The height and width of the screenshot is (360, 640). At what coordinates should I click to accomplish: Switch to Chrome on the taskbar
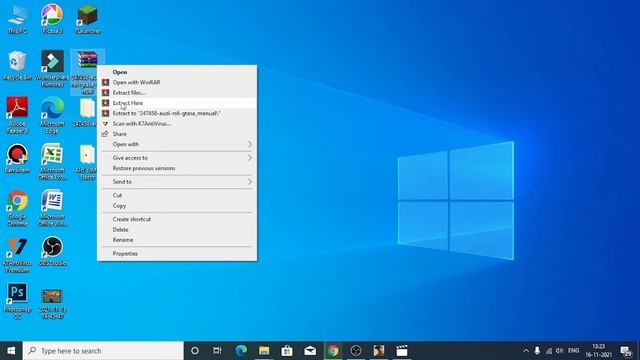(x=333, y=351)
